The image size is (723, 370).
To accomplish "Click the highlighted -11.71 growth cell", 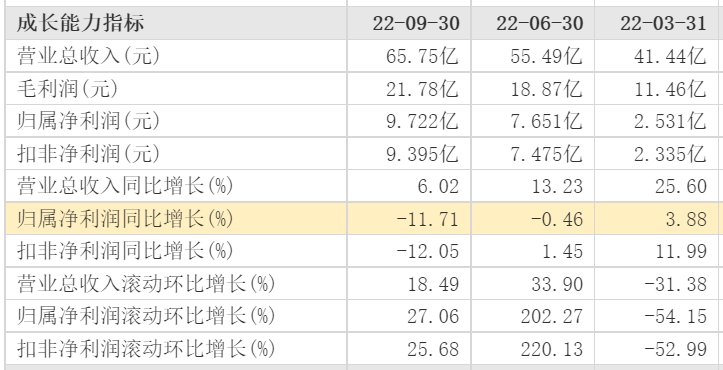I will 427,219.
